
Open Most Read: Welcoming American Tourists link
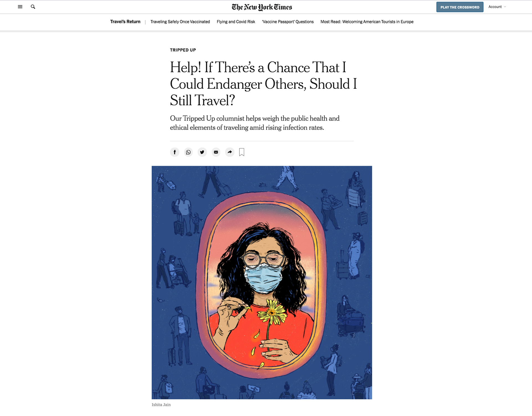367,22
